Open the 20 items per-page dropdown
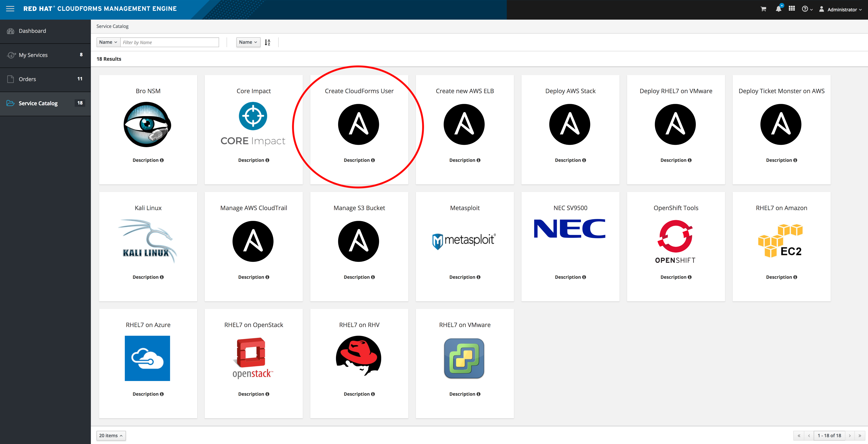The image size is (868, 444). [x=111, y=436]
